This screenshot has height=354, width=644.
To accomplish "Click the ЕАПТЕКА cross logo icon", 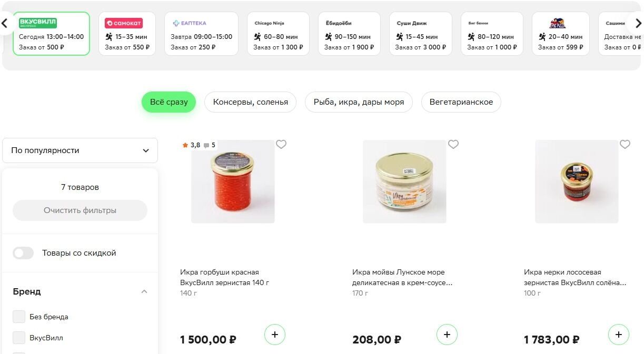I will click(x=176, y=23).
